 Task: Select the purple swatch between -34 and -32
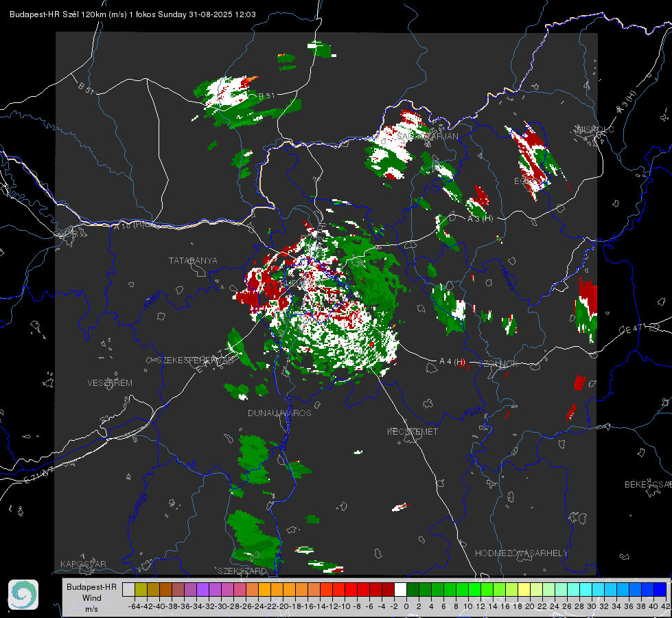point(202,589)
